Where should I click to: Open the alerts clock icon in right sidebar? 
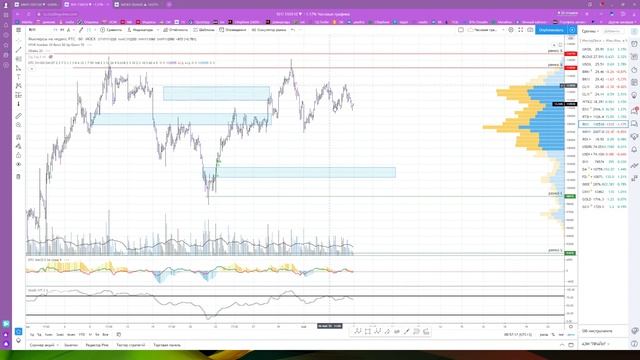634,44
